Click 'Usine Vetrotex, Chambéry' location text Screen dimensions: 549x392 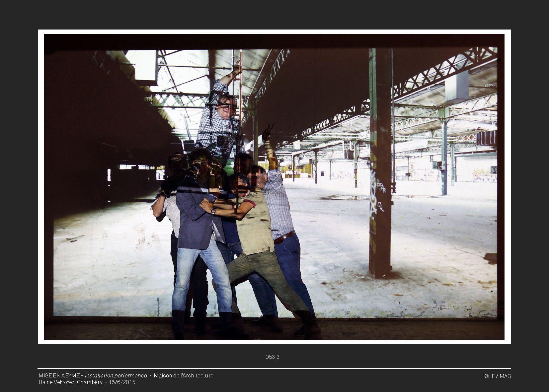click(70, 382)
